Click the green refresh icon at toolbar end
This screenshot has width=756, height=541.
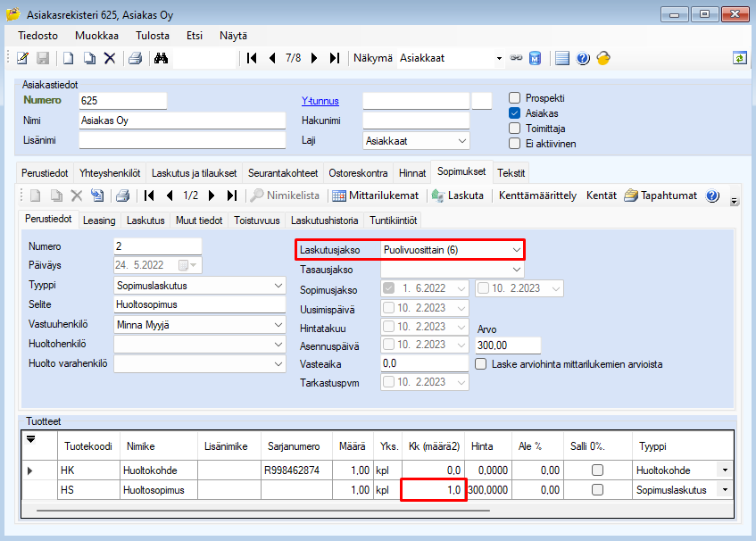click(740, 58)
